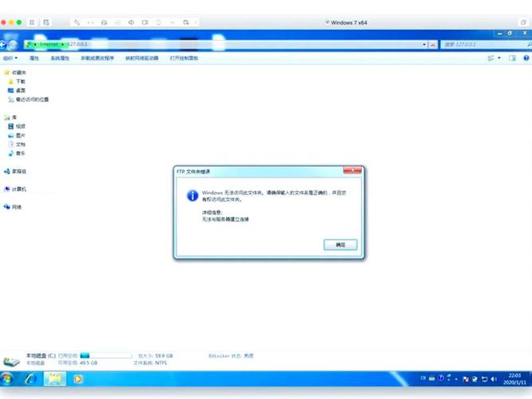Close the FTP 文件夹错误 dialog with X
Viewport: 532px width, 399px height.
coord(352,170)
